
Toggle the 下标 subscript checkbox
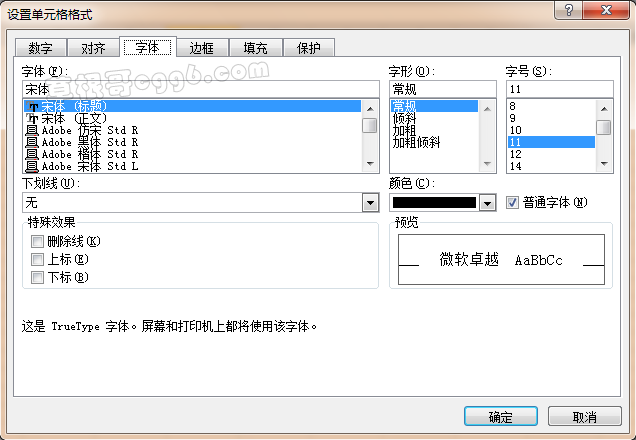pyautogui.click(x=38, y=277)
